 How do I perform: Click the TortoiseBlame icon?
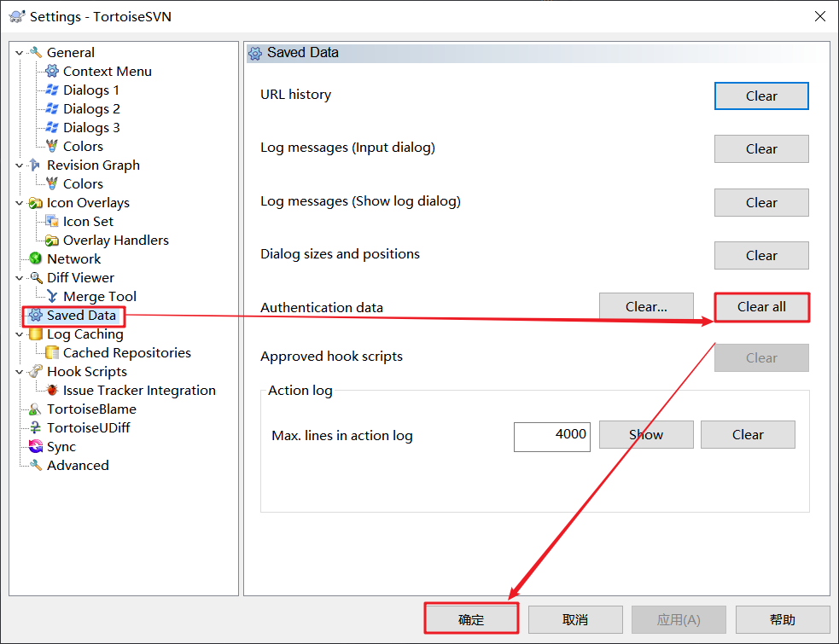[x=35, y=409]
